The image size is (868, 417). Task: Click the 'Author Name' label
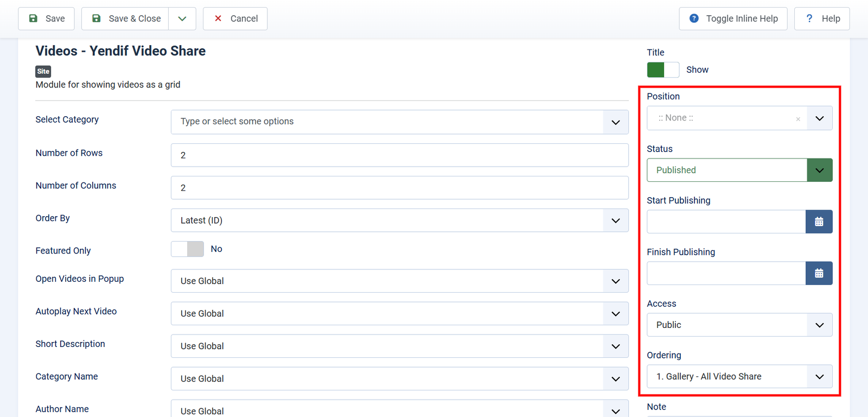tap(62, 409)
